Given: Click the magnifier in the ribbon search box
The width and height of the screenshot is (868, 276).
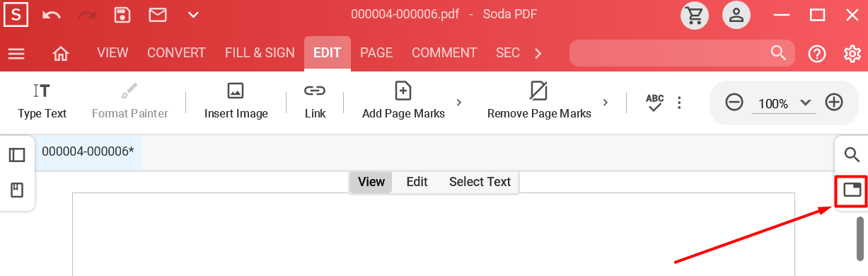Looking at the screenshot, I should click(x=778, y=53).
